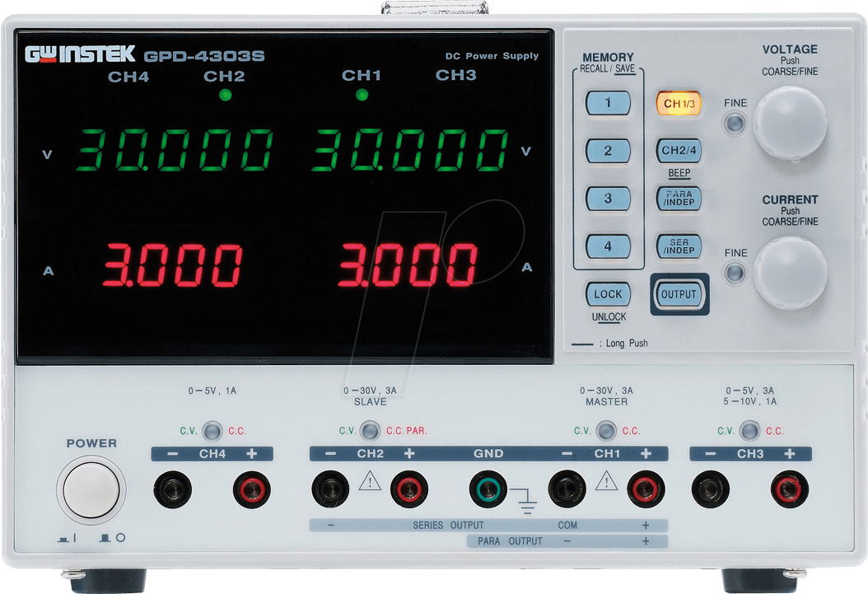Click the CH4 red positive terminal
Viewport: 868px width, 594px height.
(251, 490)
